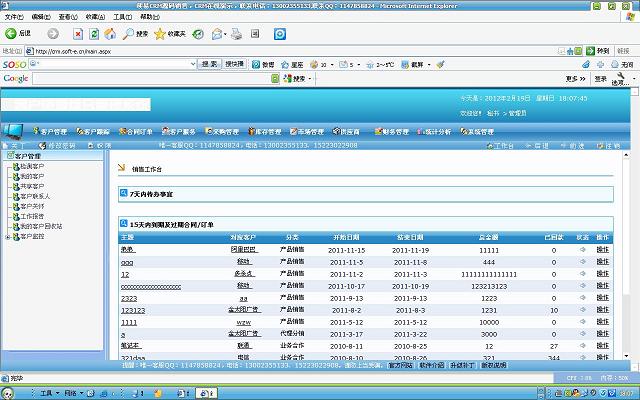Click the Print icon in IE toolbar
Image resolution: width=640 pixels, height=400 pixels.
(237, 34)
